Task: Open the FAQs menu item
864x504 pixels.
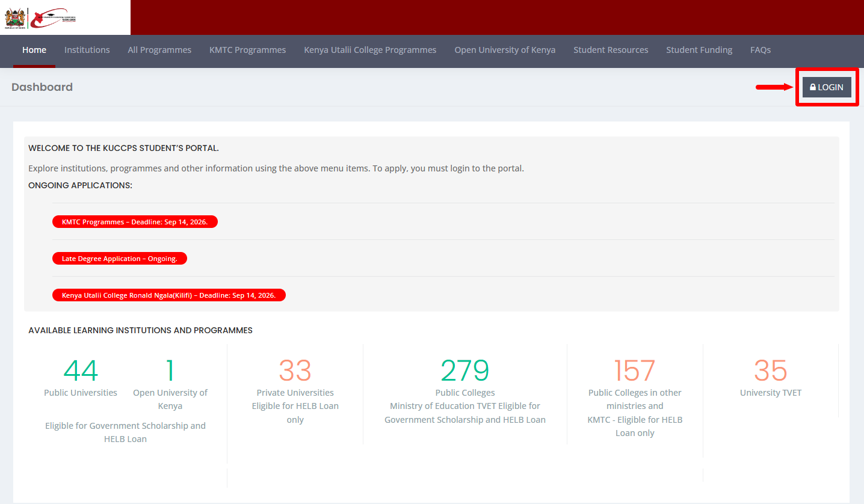Action: [761, 50]
